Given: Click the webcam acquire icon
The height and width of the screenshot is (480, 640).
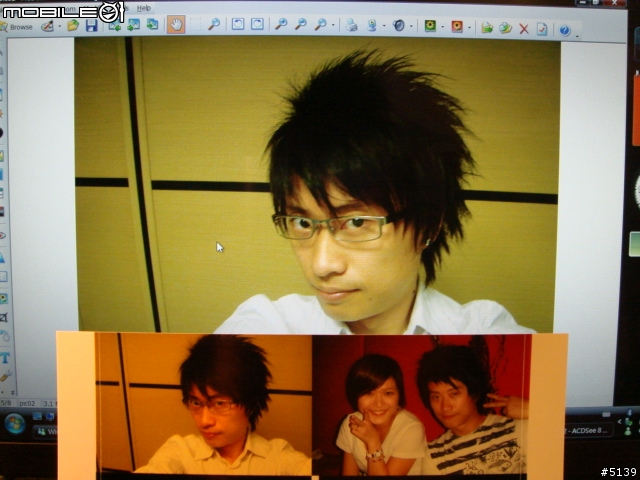Looking at the screenshot, I should 372,25.
